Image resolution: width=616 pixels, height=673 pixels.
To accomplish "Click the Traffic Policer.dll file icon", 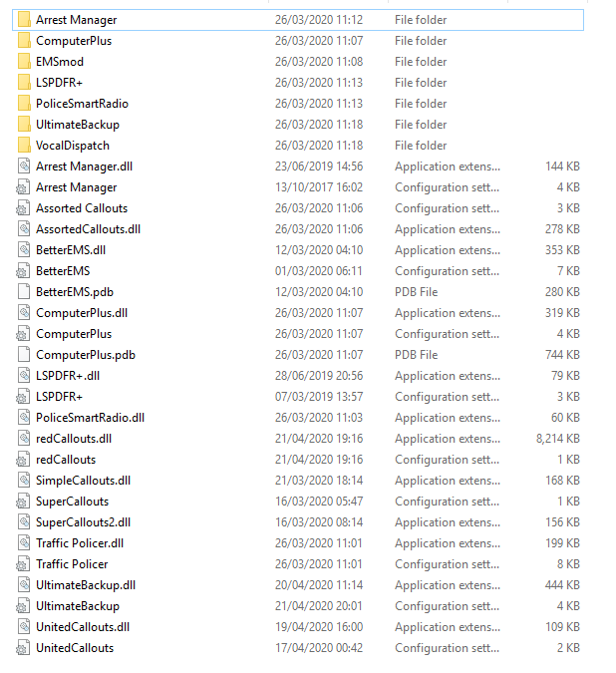I will coord(24,543).
